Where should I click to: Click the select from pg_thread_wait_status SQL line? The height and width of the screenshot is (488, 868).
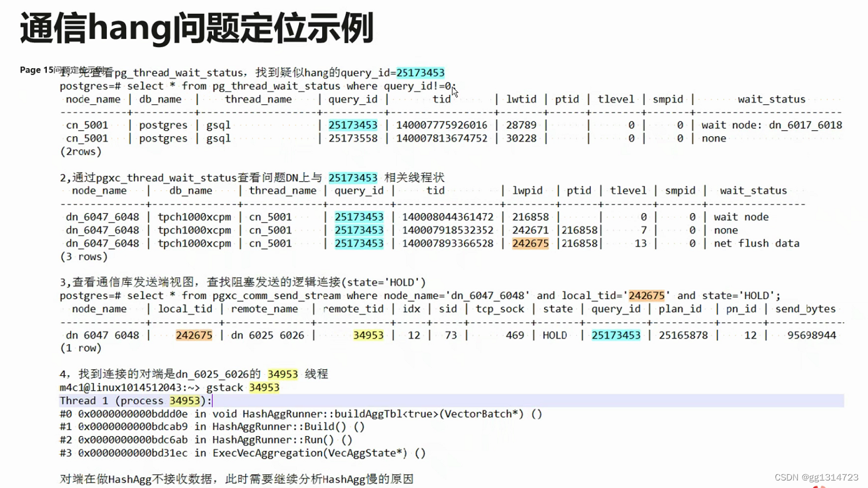259,86
